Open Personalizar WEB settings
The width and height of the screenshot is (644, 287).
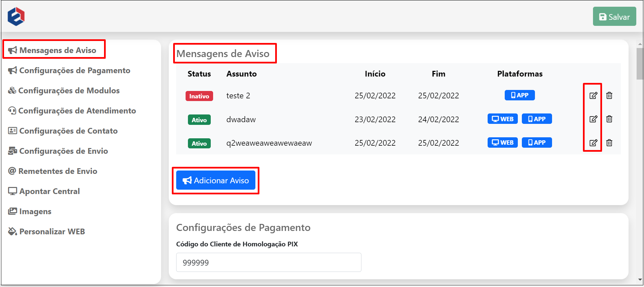point(52,232)
